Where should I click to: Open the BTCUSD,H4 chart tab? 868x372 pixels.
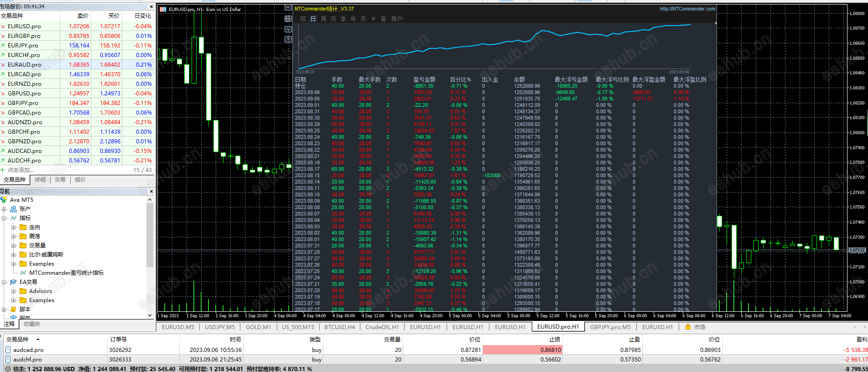(x=339, y=327)
